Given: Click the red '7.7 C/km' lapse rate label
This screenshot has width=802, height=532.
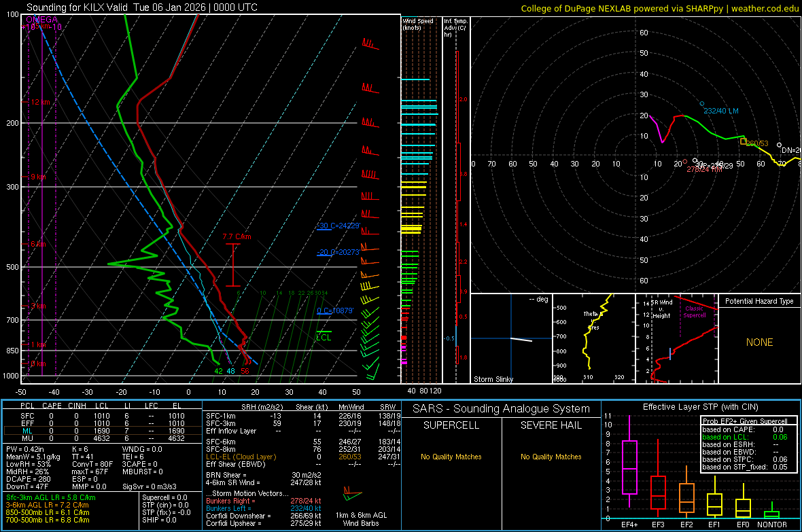Looking at the screenshot, I should click(x=237, y=237).
